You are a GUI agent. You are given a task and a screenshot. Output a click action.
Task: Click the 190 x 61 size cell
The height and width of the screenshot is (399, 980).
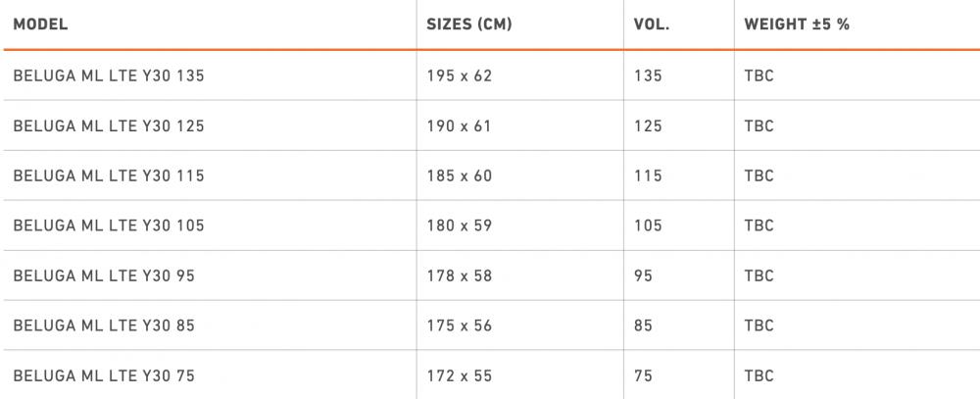pyautogui.click(x=460, y=125)
